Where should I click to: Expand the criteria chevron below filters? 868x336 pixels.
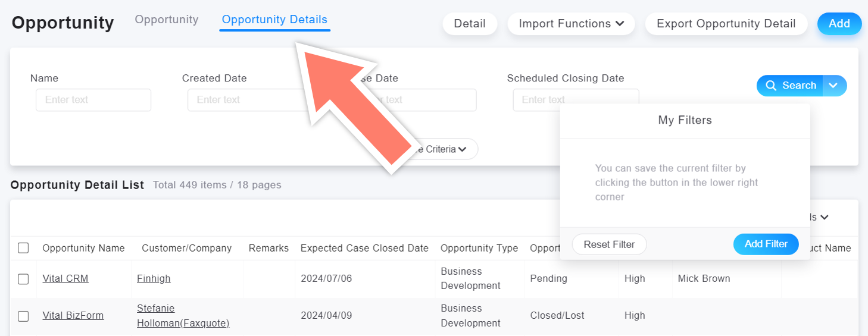461,149
